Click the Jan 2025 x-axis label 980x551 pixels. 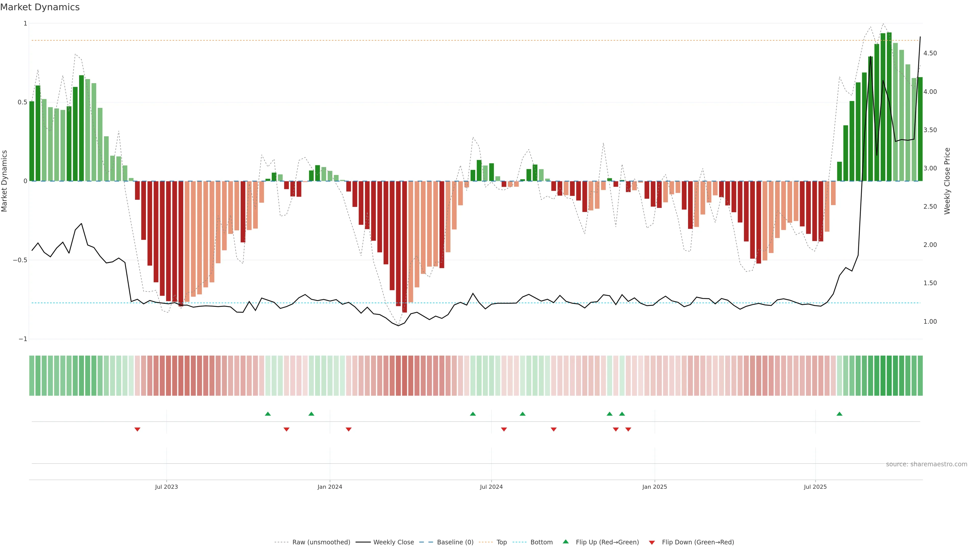654,487
